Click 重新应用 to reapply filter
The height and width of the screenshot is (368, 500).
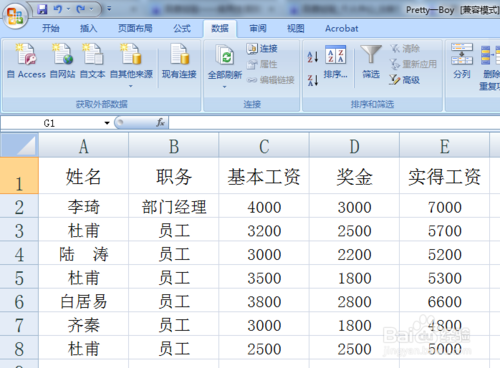click(413, 64)
